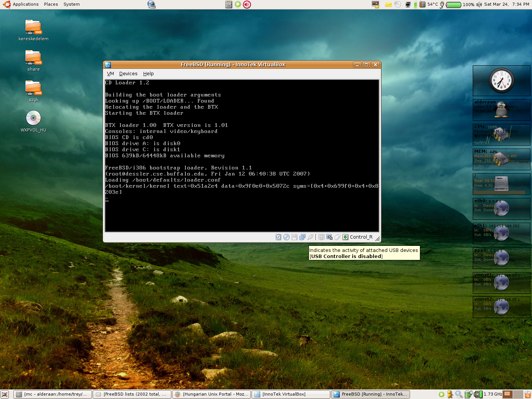Click the CPU monitor widget

502,135
